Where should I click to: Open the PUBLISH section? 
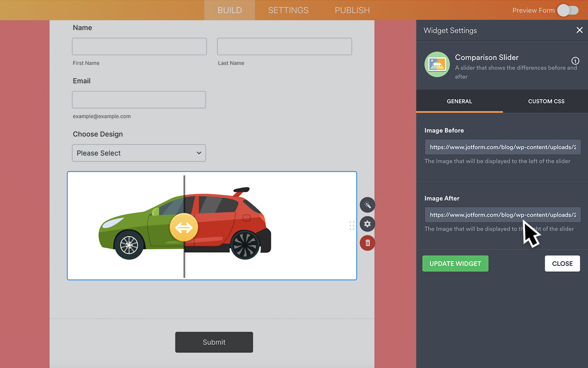(352, 10)
